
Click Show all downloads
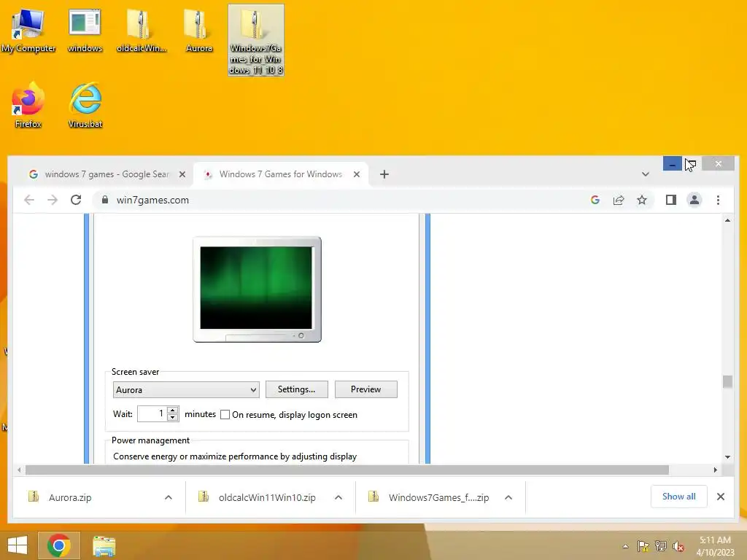coord(679,497)
